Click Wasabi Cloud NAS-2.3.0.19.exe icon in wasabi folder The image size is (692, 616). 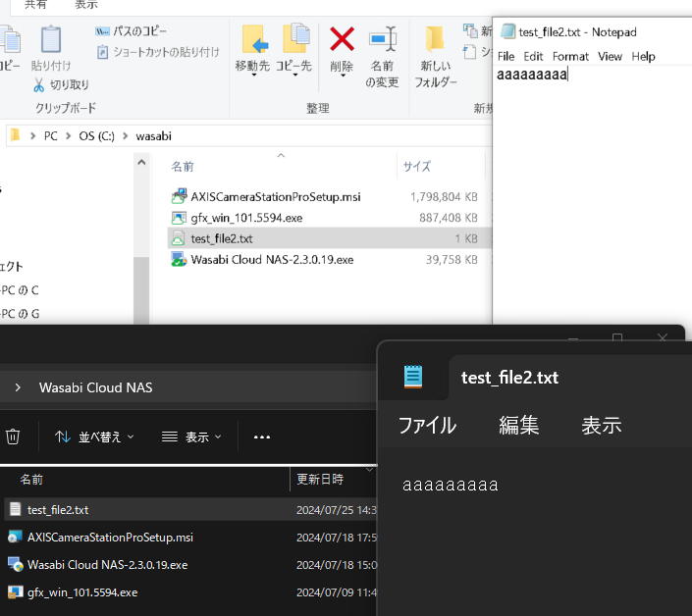[x=179, y=259]
